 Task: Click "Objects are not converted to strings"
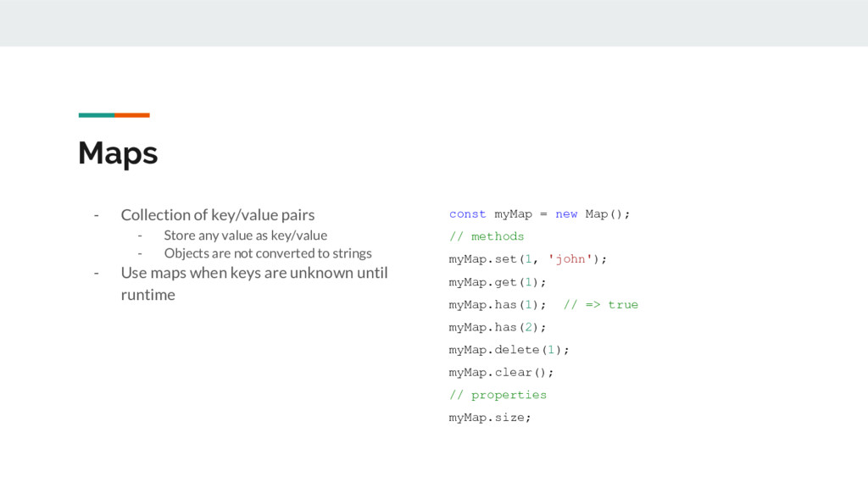coord(268,253)
